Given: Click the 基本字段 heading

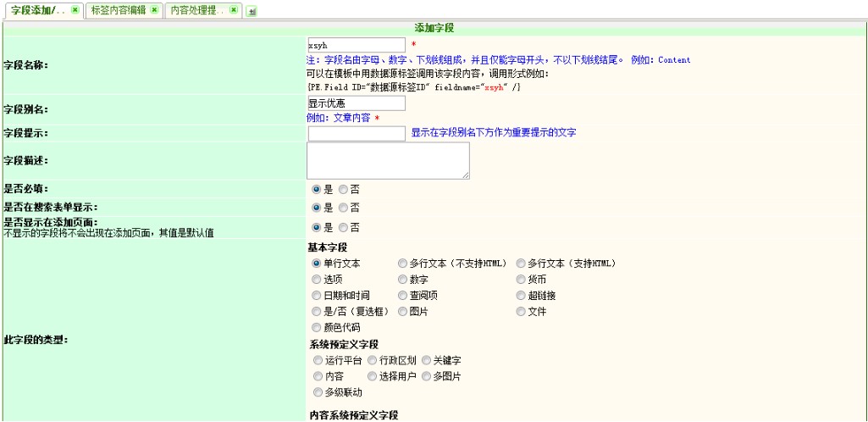Looking at the screenshot, I should [x=328, y=247].
